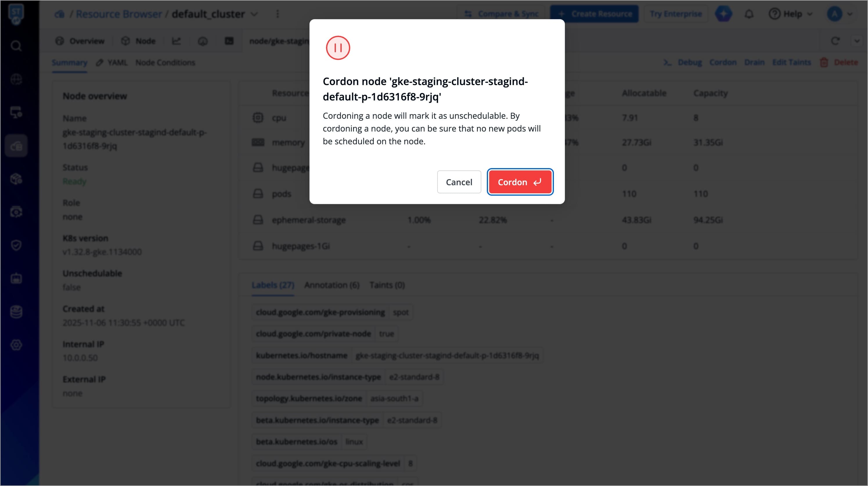
Task: Switch to the Node Conditions tab
Action: pos(165,63)
